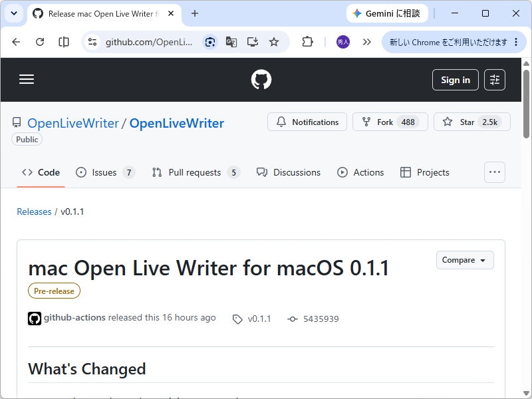Open the Actions tab

[x=360, y=172]
